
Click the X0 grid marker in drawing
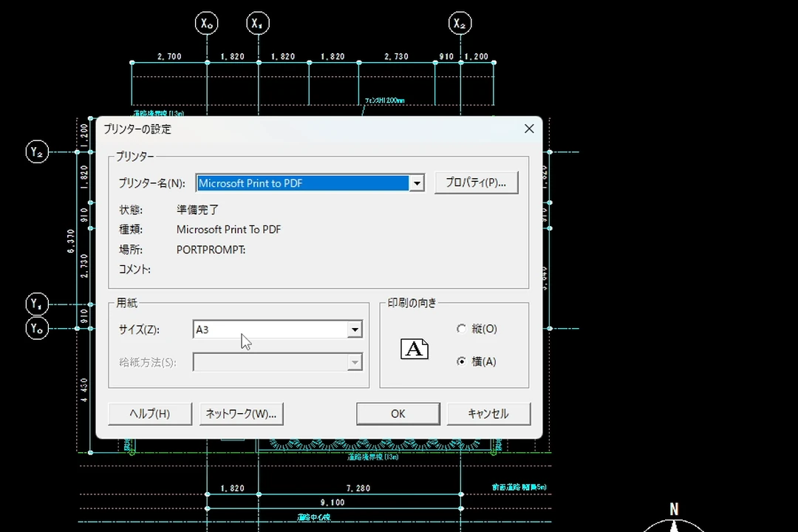point(207,24)
